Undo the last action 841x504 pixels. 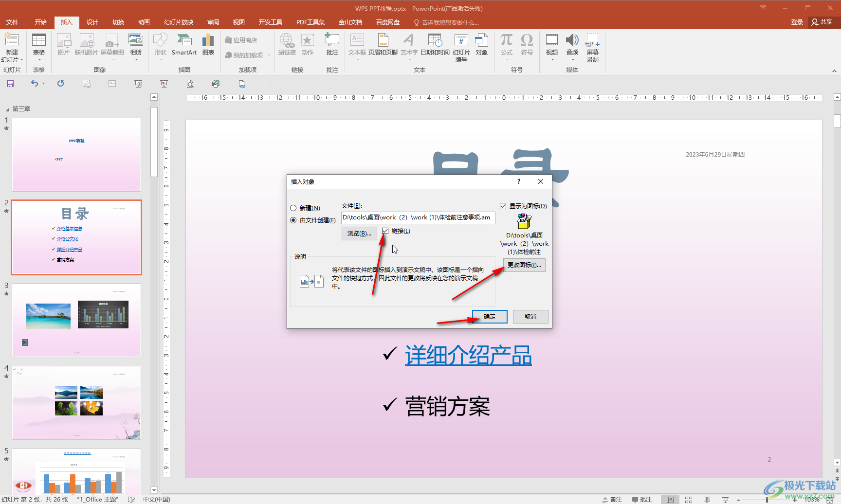pyautogui.click(x=34, y=84)
